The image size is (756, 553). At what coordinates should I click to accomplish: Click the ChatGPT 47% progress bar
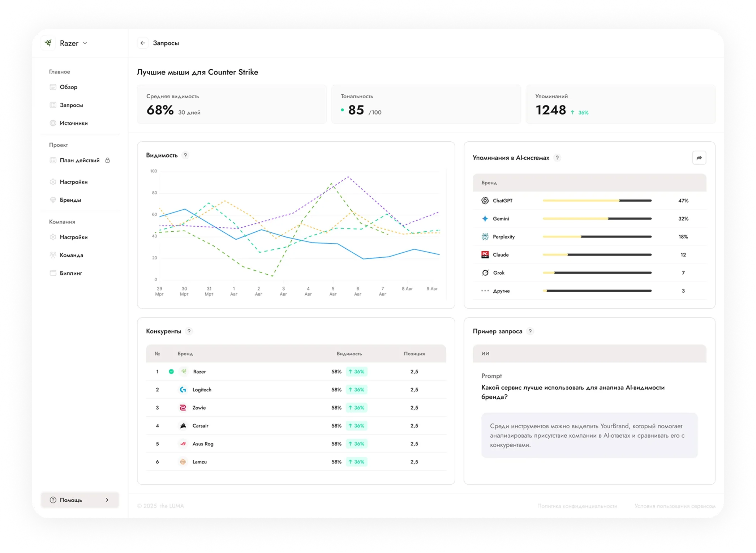click(597, 201)
